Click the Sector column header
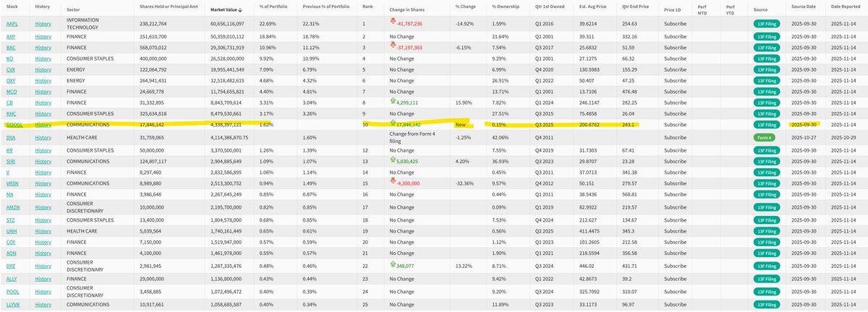Viewport: 868px width, 312px height. [x=74, y=10]
